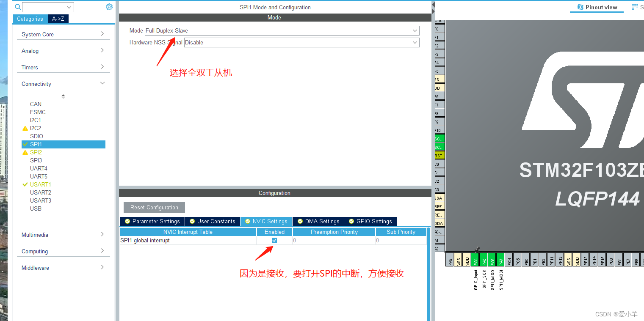Select SPI2 with the warning mark
Viewport: 644px width, 321px height.
click(x=36, y=152)
